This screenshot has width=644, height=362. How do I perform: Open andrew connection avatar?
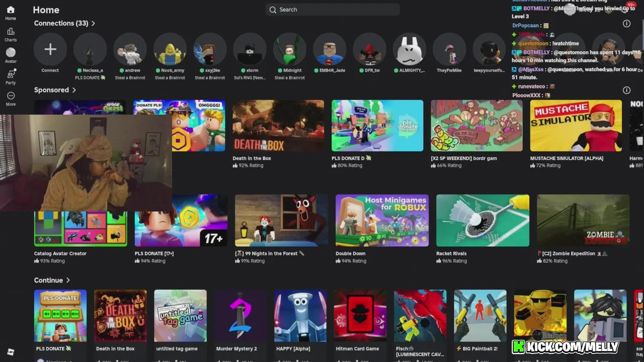pos(130,49)
